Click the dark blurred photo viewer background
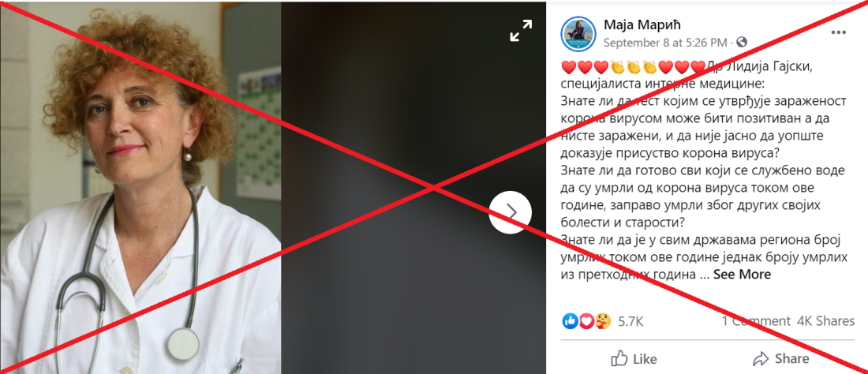This screenshot has height=374, width=868. (413, 188)
